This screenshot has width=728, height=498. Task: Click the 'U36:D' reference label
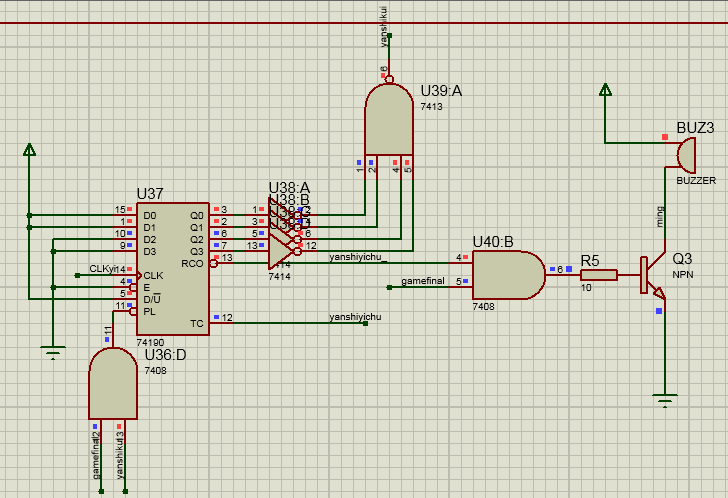(166, 355)
